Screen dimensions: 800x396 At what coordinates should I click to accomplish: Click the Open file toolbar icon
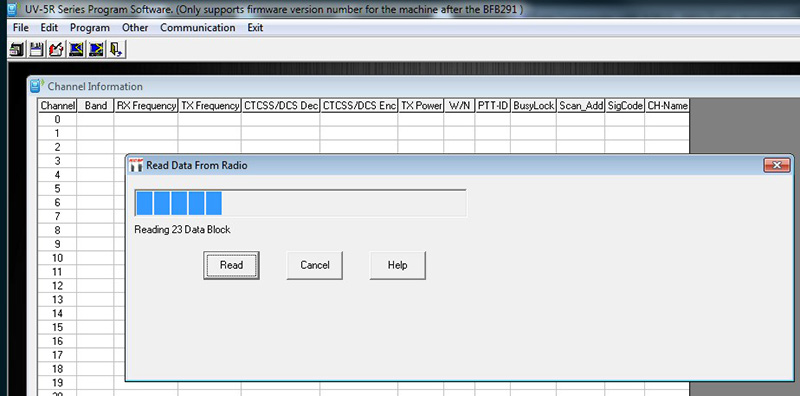pos(17,50)
